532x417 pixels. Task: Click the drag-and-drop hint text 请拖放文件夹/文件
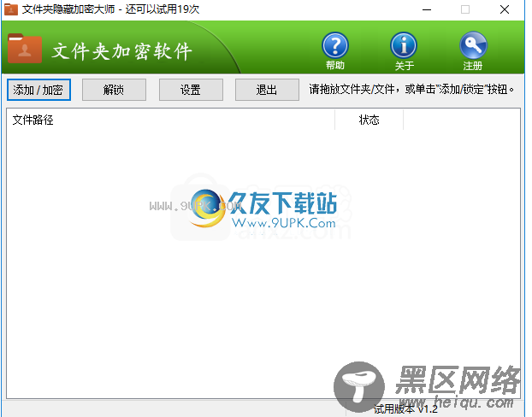[352, 90]
